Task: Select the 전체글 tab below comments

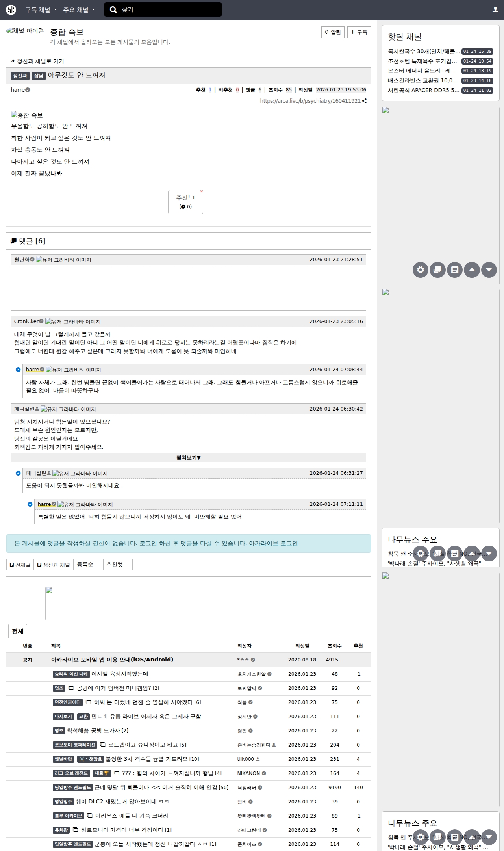Action: click(20, 565)
